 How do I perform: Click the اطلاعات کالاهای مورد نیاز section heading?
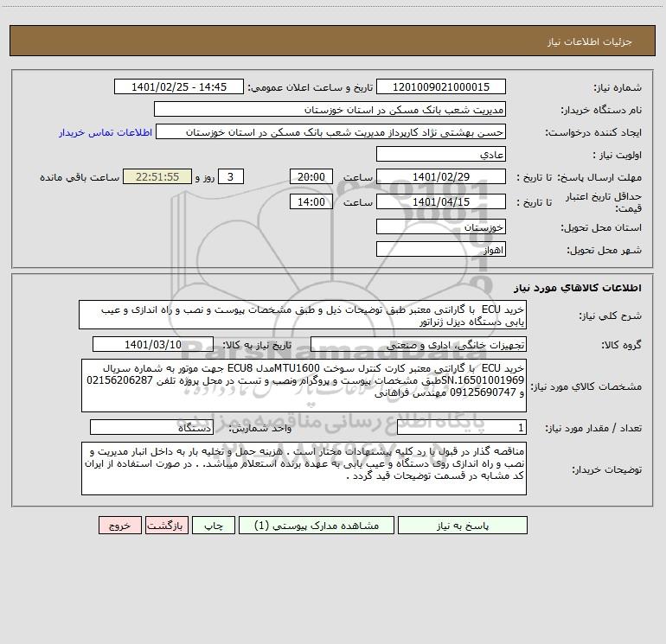(x=578, y=288)
